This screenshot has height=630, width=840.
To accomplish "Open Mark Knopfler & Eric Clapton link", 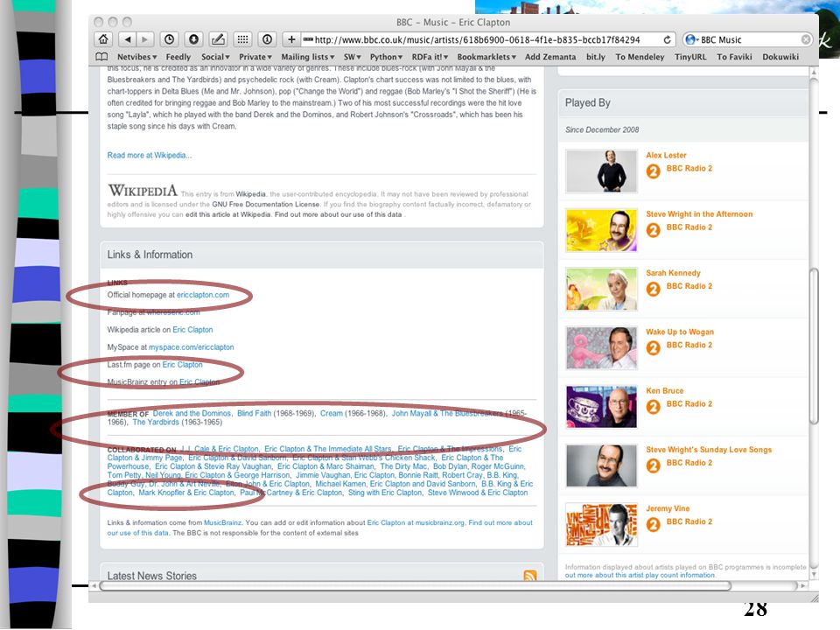I will [x=185, y=493].
